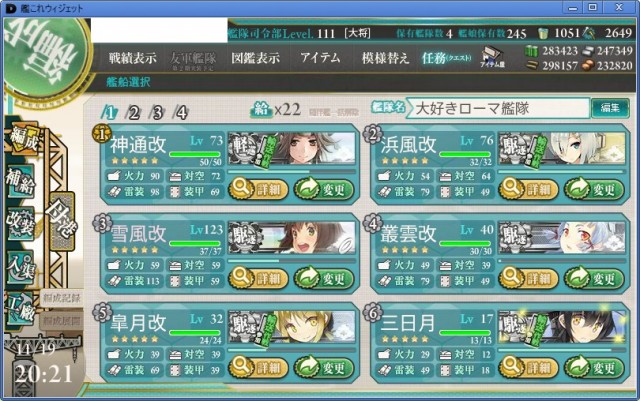Image resolution: width=640 pixels, height=401 pixels.
Task: Open the 改装 (remodel) sidebar icon
Action: pos(20,223)
